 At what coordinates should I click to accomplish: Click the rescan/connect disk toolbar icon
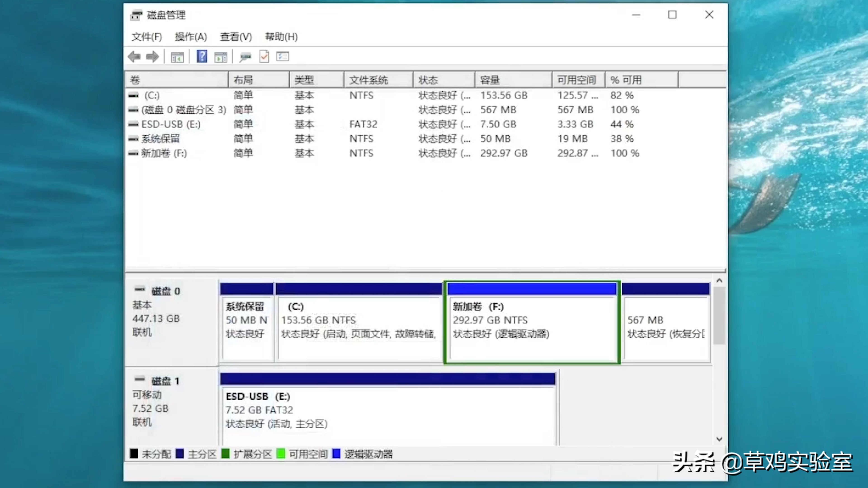tap(245, 57)
